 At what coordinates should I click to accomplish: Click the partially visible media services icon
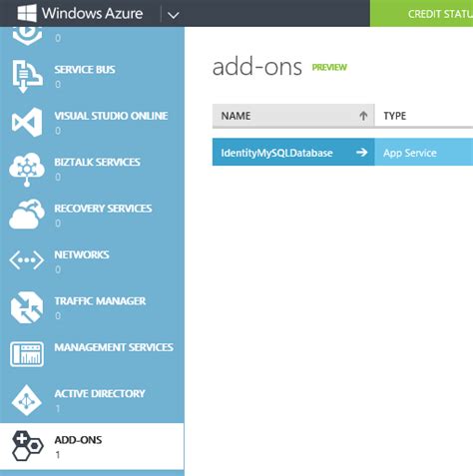pos(27,36)
